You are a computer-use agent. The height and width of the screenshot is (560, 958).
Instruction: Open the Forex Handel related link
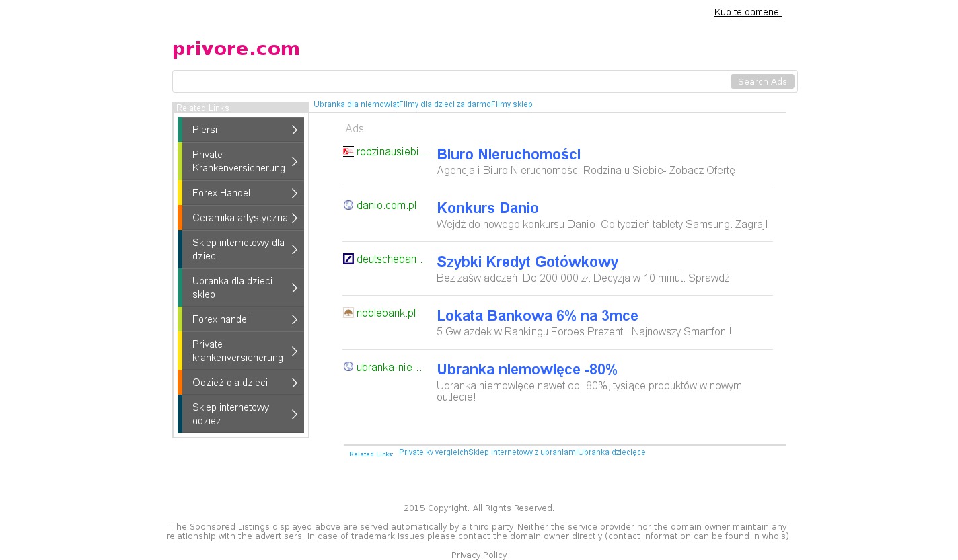click(221, 193)
